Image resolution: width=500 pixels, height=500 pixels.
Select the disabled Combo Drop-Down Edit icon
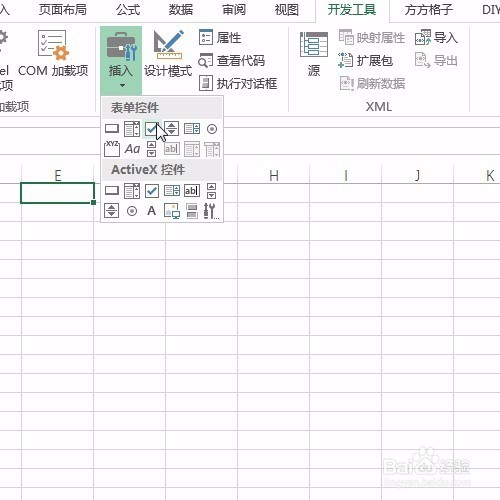tap(212, 149)
